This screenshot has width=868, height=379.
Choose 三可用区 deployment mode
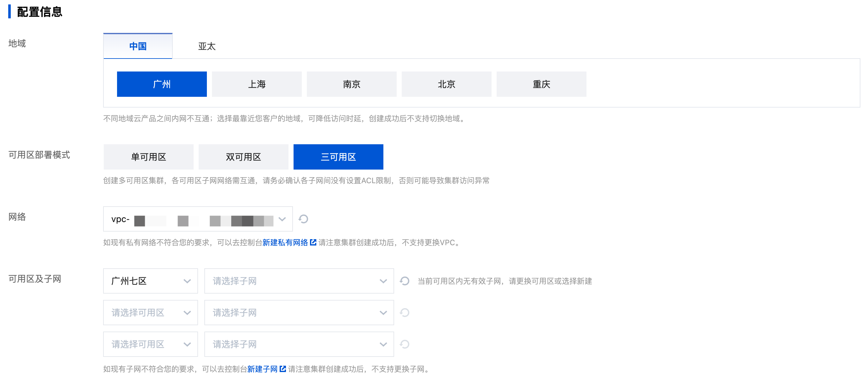pos(338,157)
